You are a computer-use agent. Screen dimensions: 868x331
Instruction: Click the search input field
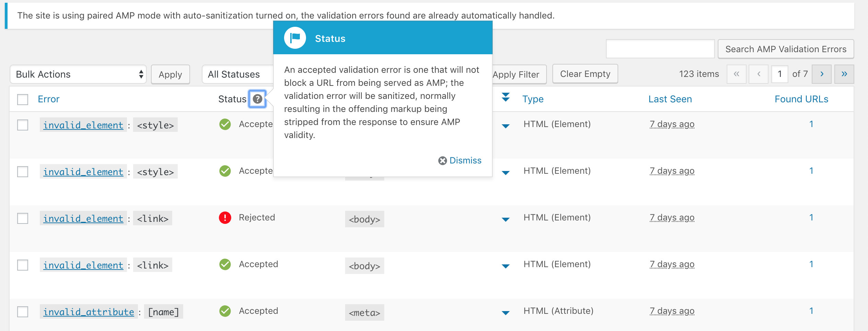[x=660, y=49]
